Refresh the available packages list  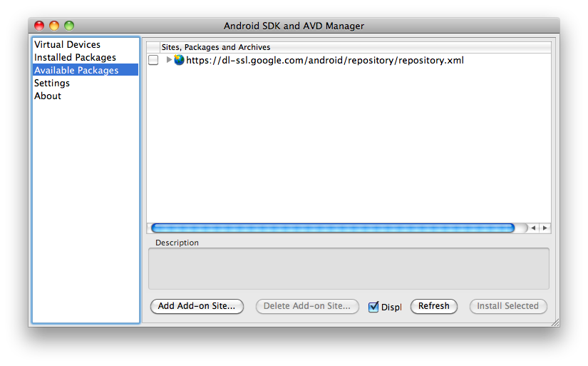433,306
